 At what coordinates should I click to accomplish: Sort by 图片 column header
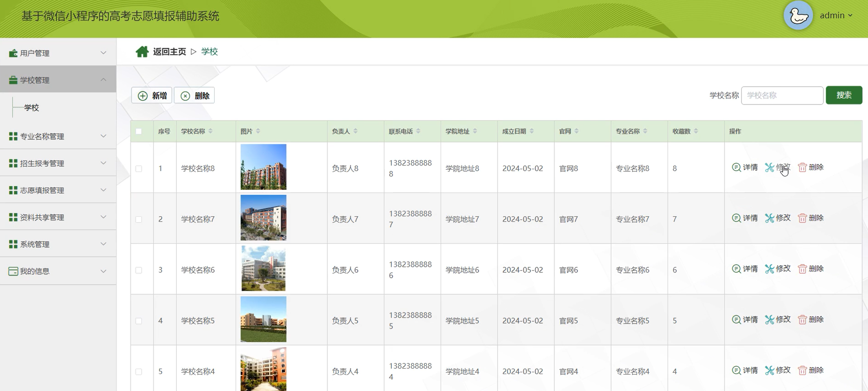pos(250,131)
